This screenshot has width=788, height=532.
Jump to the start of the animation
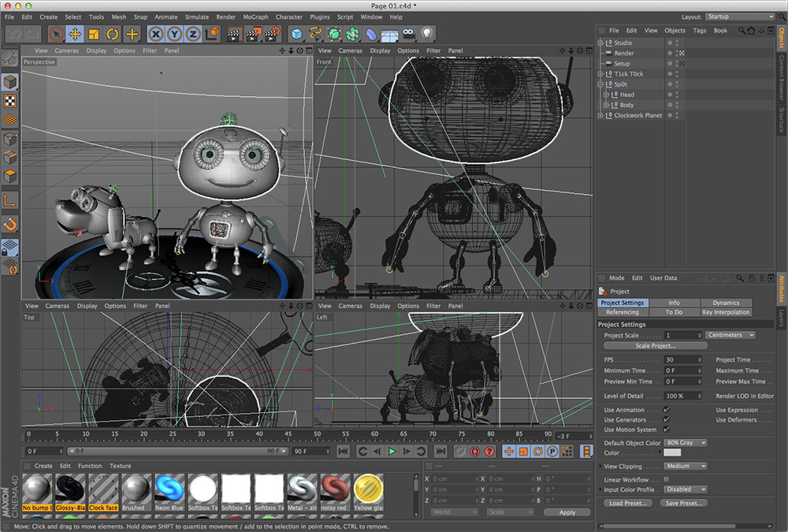(344, 451)
